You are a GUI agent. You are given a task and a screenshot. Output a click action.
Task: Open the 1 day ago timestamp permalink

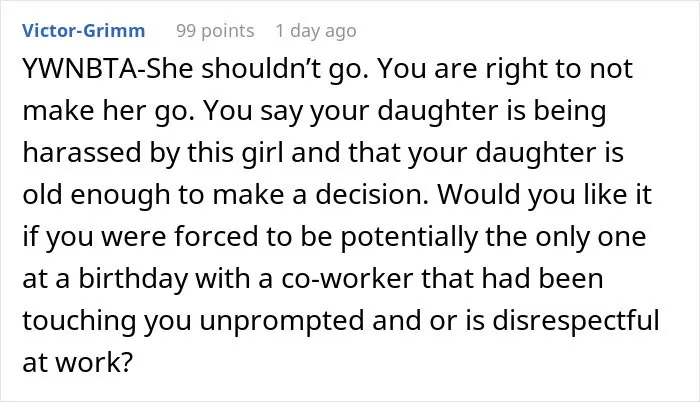click(316, 31)
